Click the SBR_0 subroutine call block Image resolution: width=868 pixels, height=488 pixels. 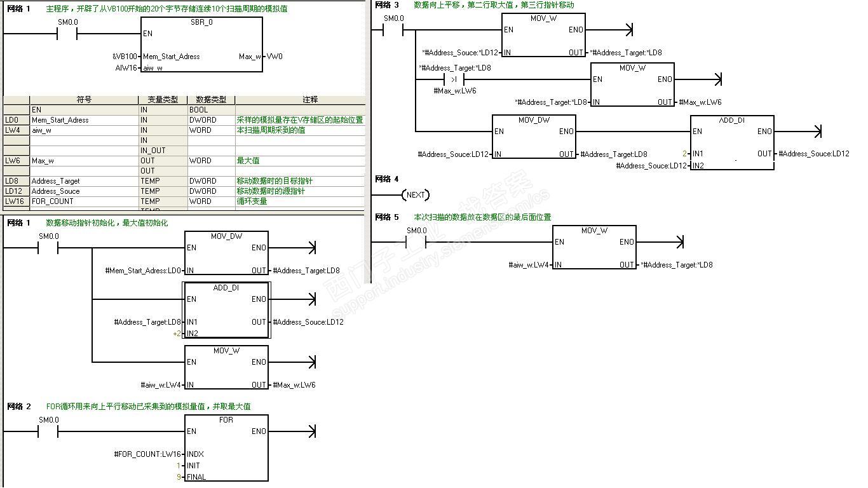pyautogui.click(x=201, y=44)
